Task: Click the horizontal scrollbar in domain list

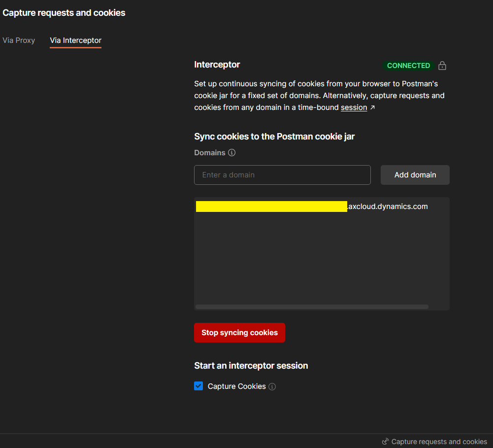Action: click(x=312, y=307)
